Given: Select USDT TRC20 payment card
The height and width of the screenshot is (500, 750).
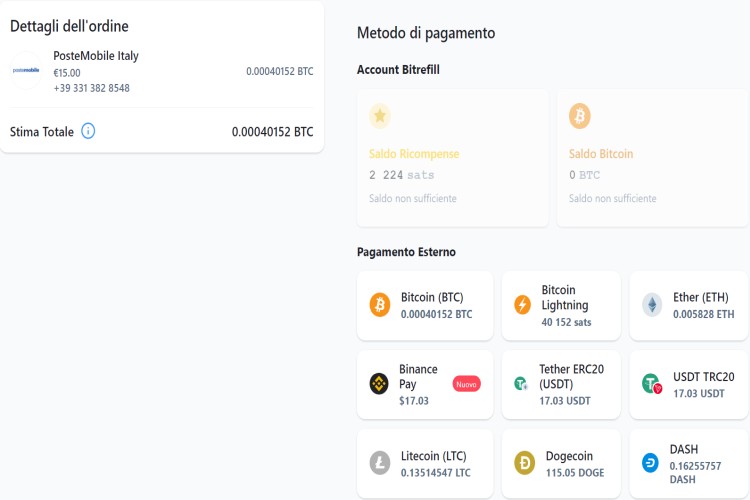Looking at the screenshot, I should tap(689, 385).
